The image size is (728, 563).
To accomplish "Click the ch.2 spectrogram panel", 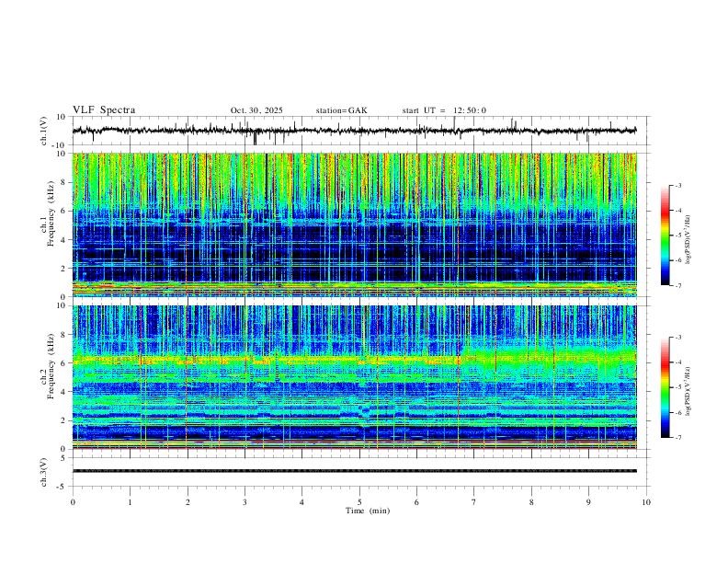I will (x=354, y=377).
